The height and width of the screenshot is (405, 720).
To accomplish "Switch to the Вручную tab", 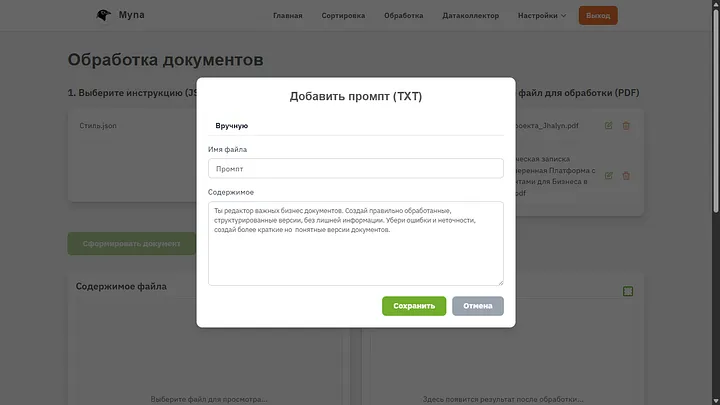I will point(231,126).
